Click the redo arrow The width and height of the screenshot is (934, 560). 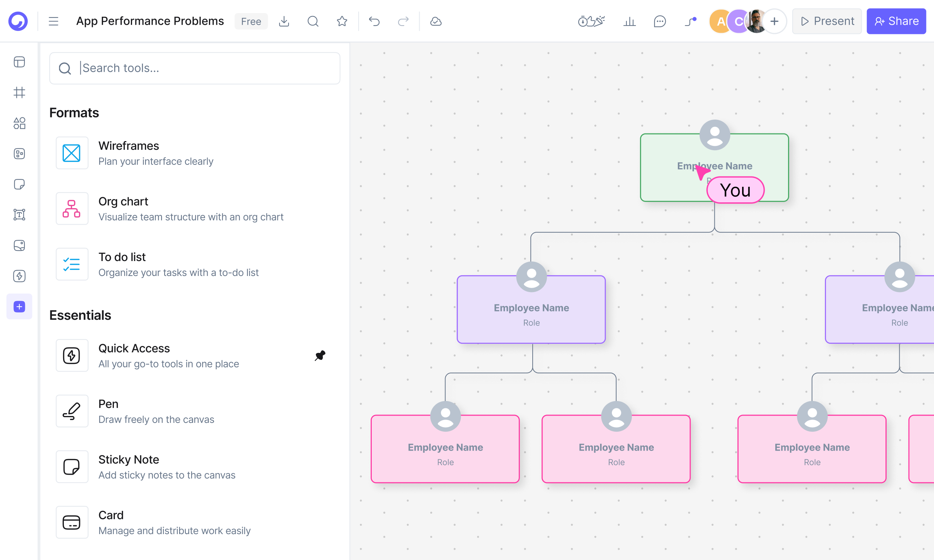pyautogui.click(x=403, y=21)
